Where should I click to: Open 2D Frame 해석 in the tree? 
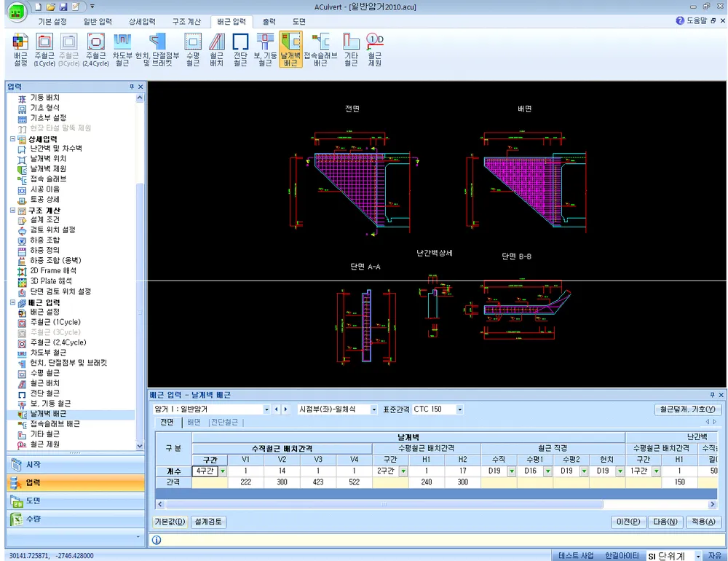53,270
